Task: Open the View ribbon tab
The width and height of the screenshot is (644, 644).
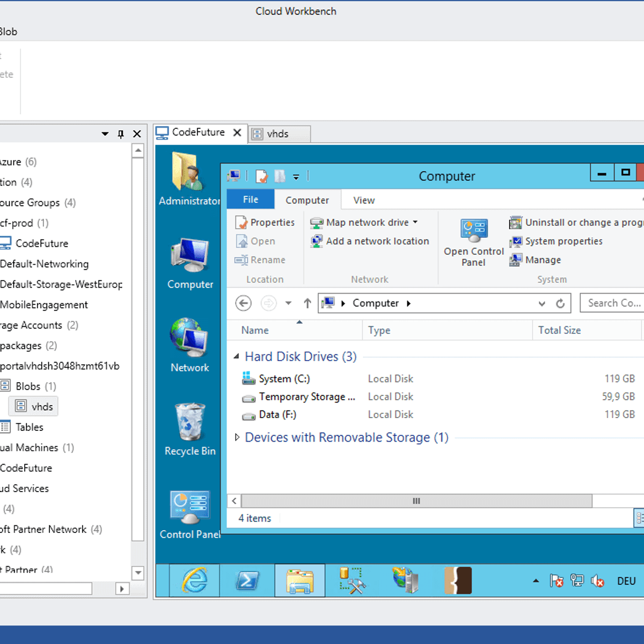Action: click(x=364, y=200)
